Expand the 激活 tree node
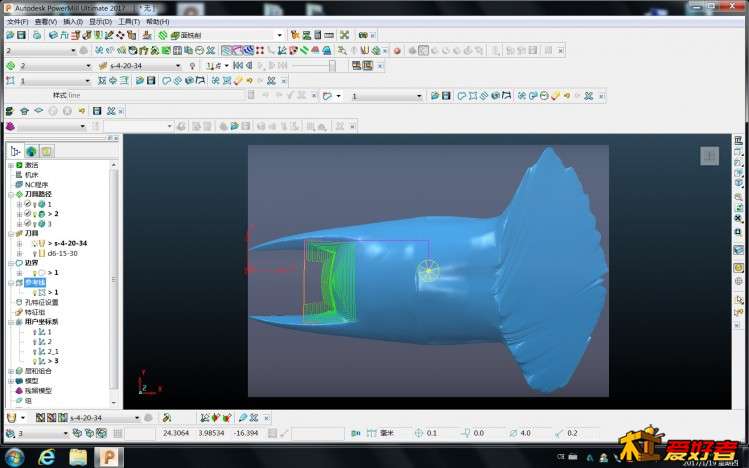The height and width of the screenshot is (468, 749). point(11,165)
